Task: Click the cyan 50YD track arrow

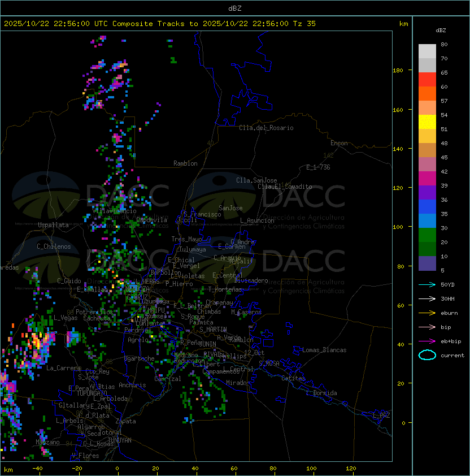Action: point(427,284)
